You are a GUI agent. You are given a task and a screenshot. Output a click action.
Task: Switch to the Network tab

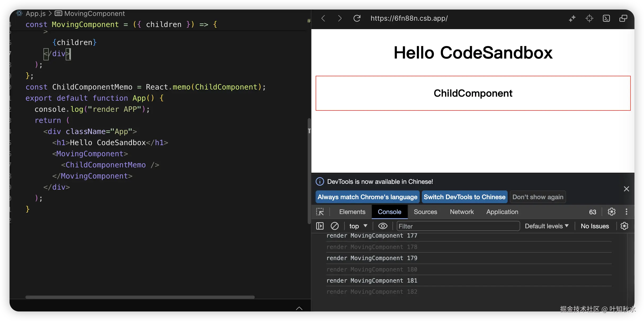click(x=462, y=212)
